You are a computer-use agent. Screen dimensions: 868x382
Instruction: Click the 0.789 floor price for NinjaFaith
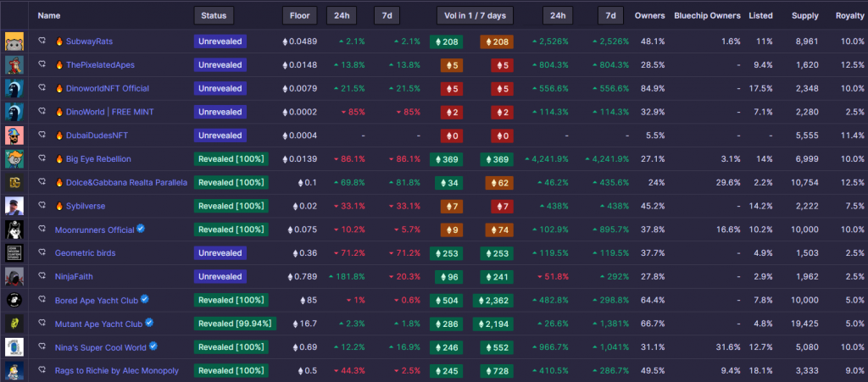(303, 276)
